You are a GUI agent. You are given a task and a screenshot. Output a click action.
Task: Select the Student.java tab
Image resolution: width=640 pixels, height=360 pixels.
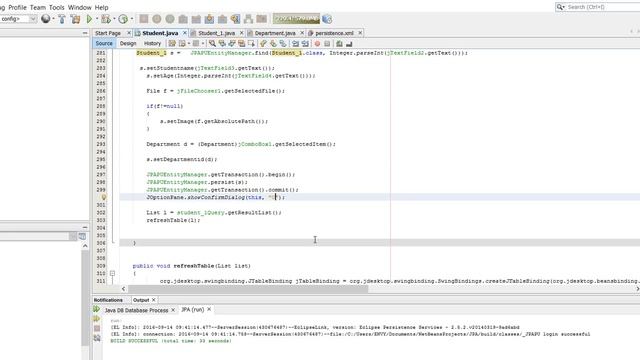tap(160, 33)
